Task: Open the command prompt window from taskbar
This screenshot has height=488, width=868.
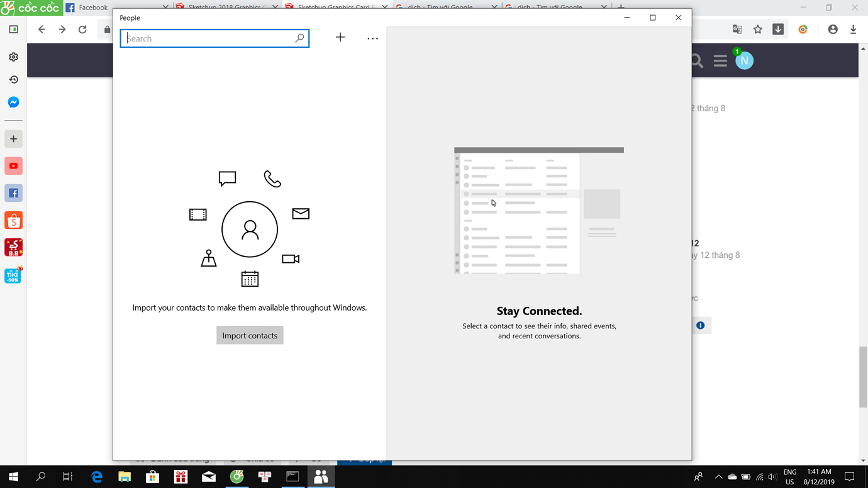Action: tap(292, 477)
